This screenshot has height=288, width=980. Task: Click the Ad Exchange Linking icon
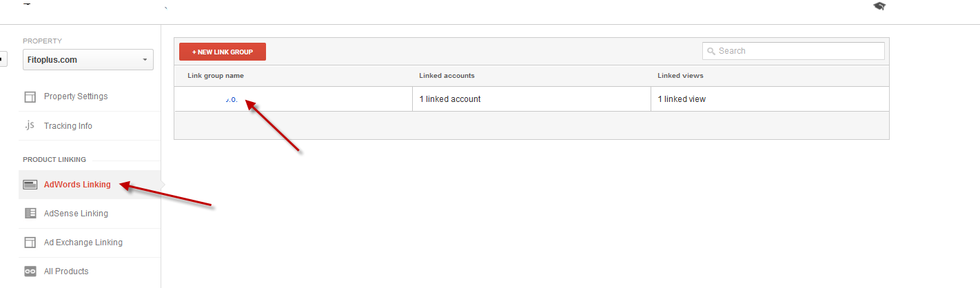(x=30, y=243)
